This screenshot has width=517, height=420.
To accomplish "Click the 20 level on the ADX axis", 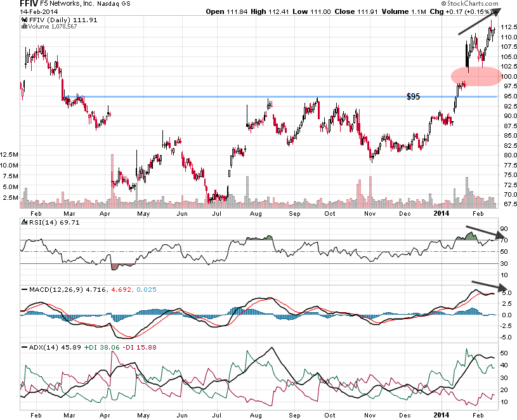I will (504, 390).
